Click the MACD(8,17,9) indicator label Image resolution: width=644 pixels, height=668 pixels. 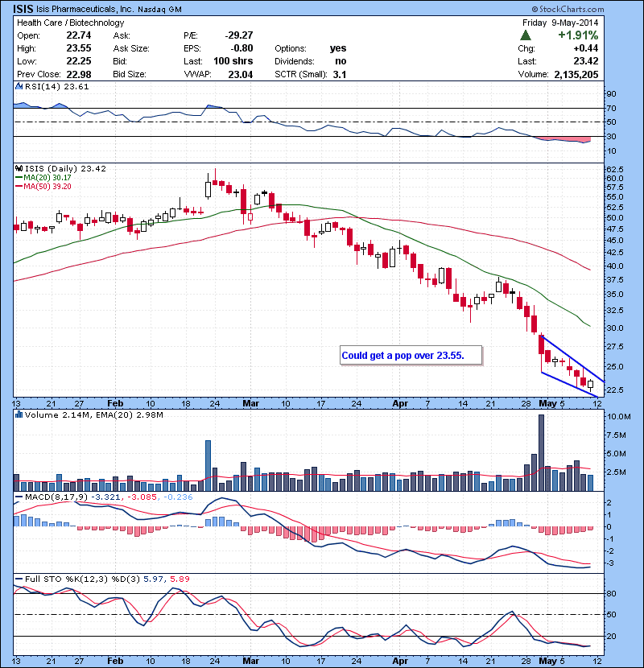click(x=57, y=497)
